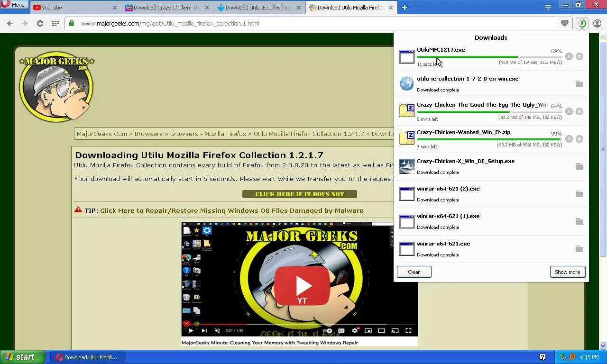607x364 pixels.
Task: Skip to next video in player
Action: click(204, 331)
